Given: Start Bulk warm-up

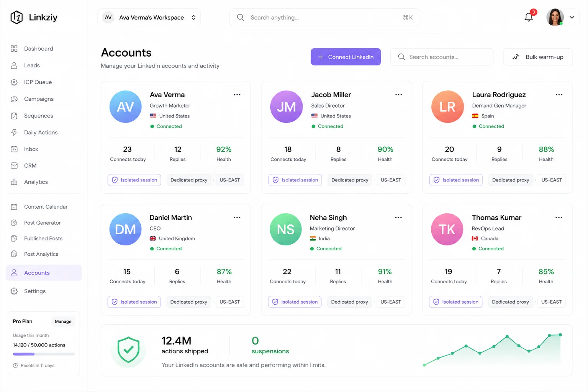Looking at the screenshot, I should coord(538,57).
